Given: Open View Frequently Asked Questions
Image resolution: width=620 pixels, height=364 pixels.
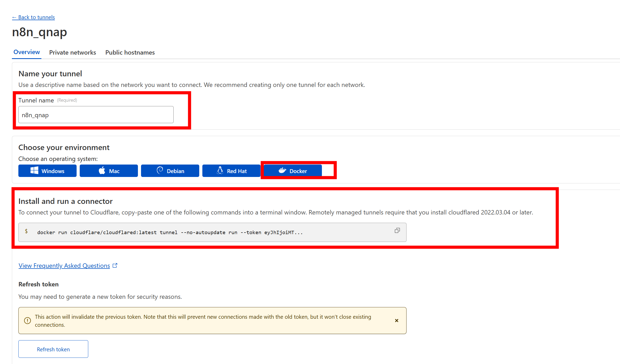Looking at the screenshot, I should click(64, 265).
